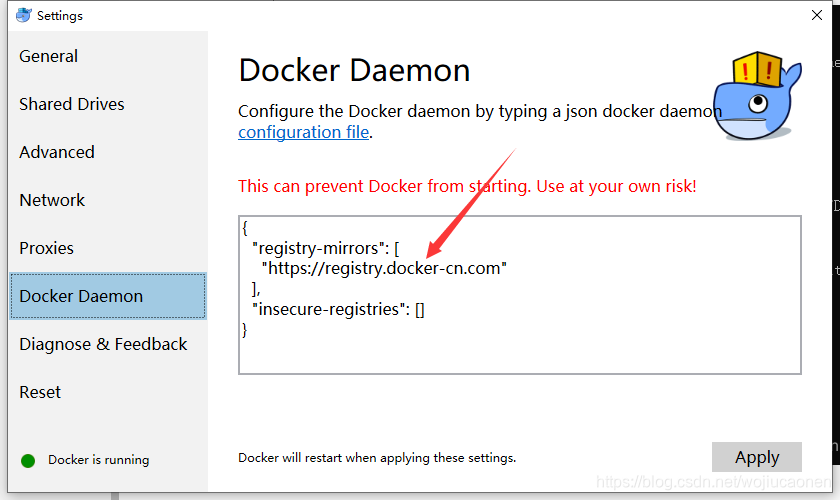Click the 'Docker will restart' notice text
The height and width of the screenshot is (500, 840).
[x=377, y=458]
